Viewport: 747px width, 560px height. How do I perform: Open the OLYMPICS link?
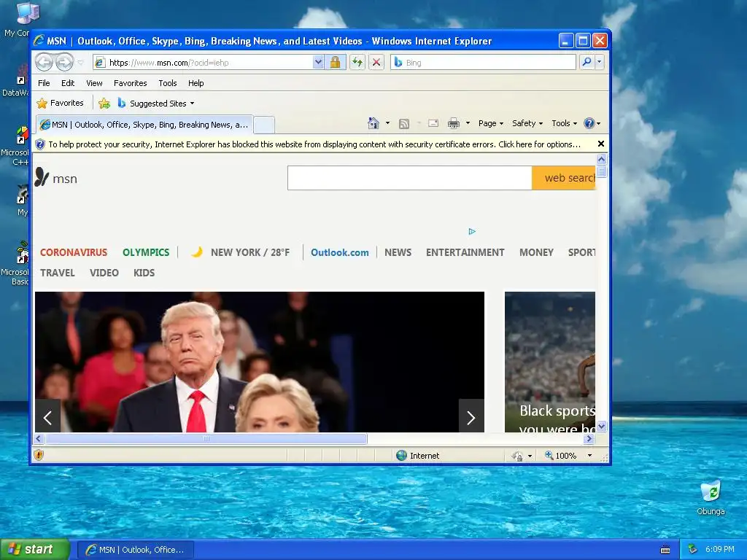click(x=146, y=252)
